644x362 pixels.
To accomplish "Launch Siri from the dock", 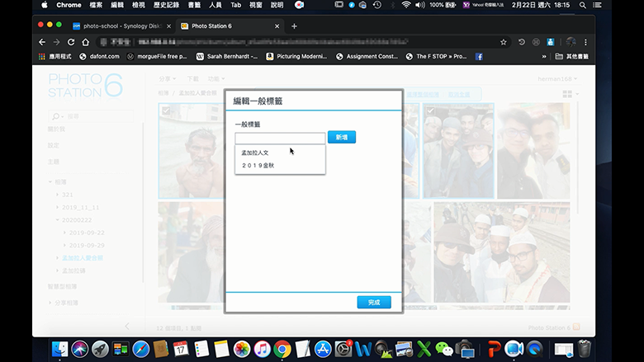I will click(80, 350).
